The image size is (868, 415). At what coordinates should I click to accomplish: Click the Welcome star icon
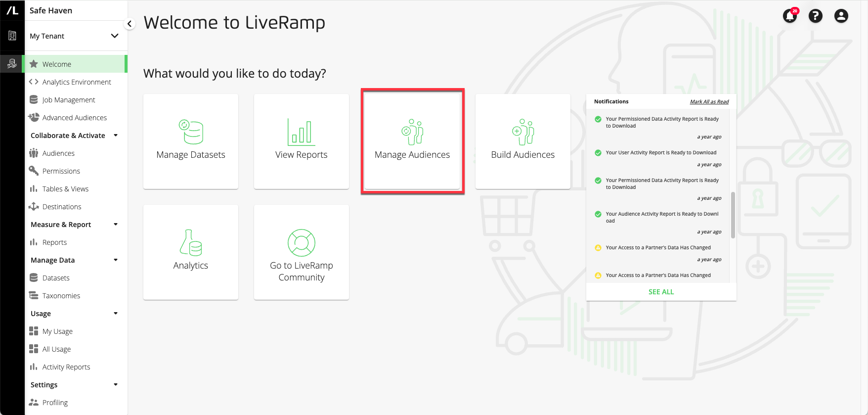[x=34, y=64]
